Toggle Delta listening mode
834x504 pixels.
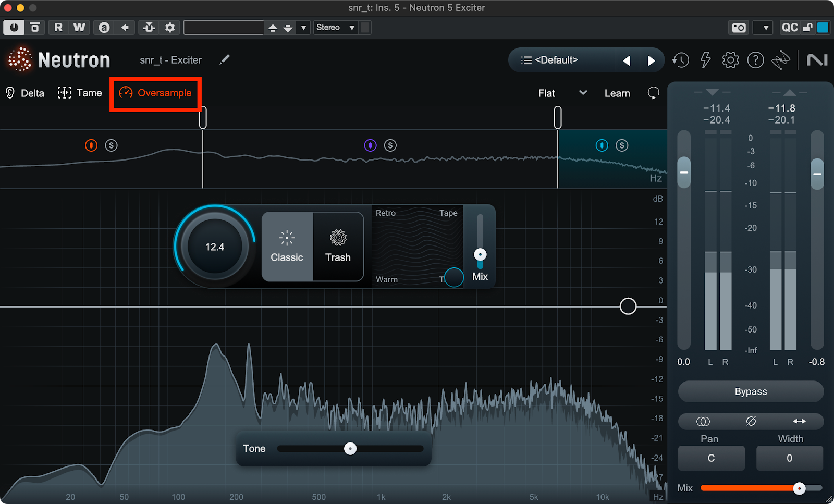[x=25, y=93]
